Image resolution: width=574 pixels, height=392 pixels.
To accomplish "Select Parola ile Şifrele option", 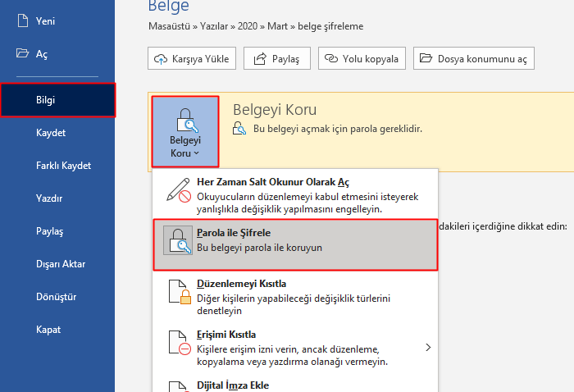I will pyautogui.click(x=295, y=245).
